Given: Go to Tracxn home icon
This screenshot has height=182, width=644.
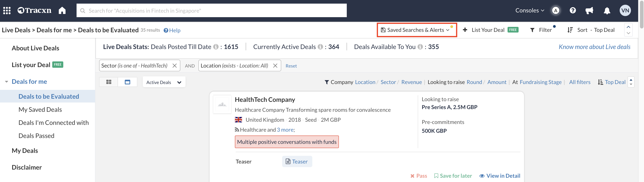Looking at the screenshot, I should (x=62, y=11).
